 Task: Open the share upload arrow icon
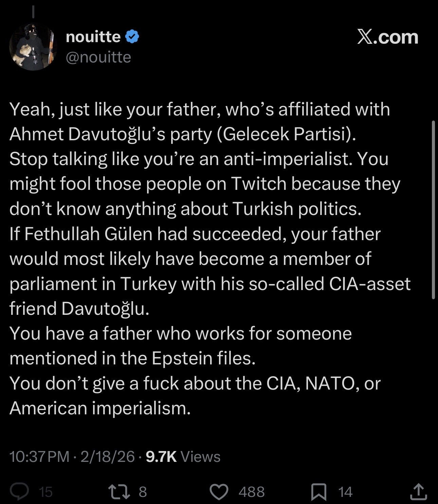point(419,491)
